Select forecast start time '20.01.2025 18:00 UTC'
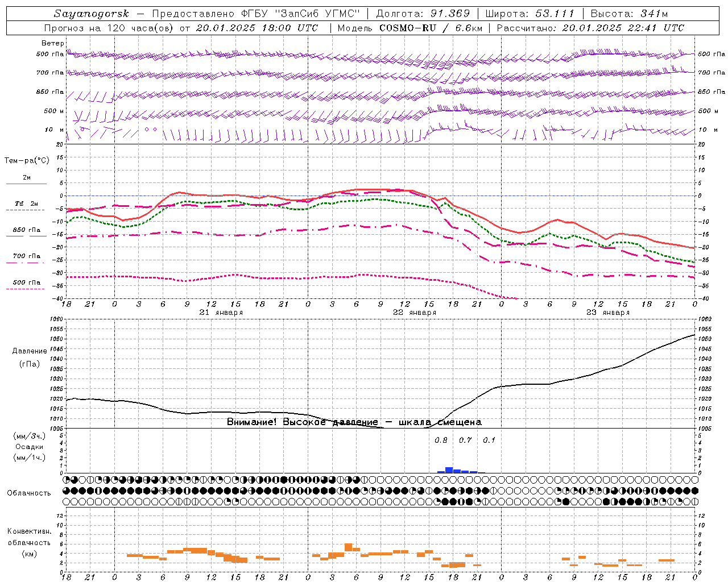Image resolution: width=728 pixels, height=582 pixels. 257,28
